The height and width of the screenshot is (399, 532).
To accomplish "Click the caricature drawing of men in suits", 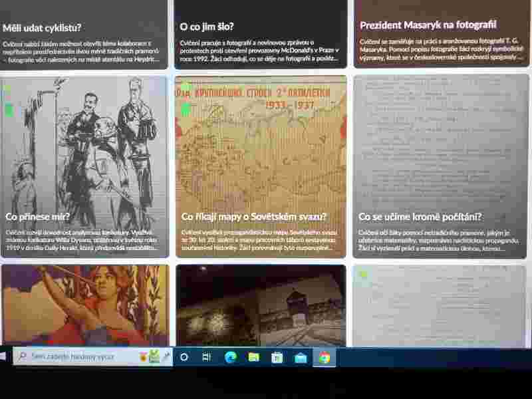I will 84,144.
